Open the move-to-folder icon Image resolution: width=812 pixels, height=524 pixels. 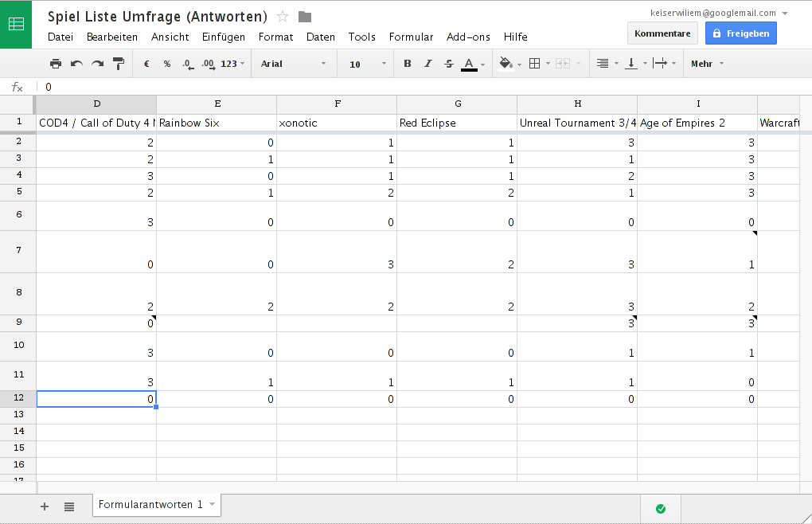point(305,17)
